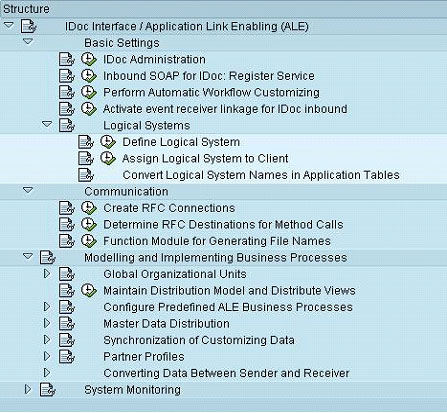Open documentation icon for Convert Logical System Names

[86, 175]
